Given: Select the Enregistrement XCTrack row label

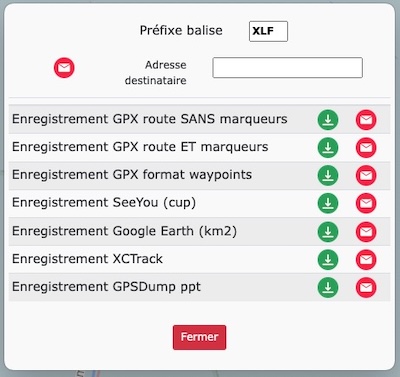Looking at the screenshot, I should pos(87,259).
